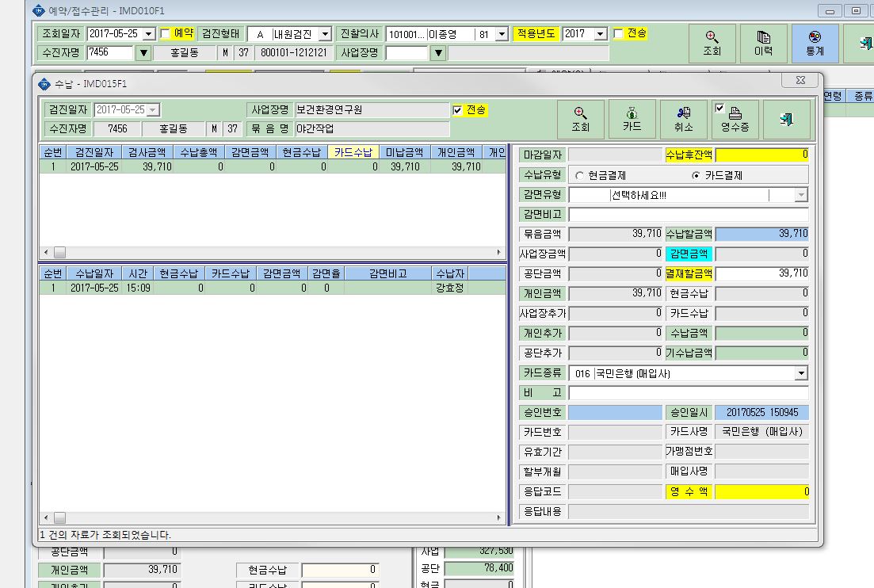The width and height of the screenshot is (874, 588).
Task: Select the 2017-05-25 15:09 payment row
Action: [x=273, y=288]
